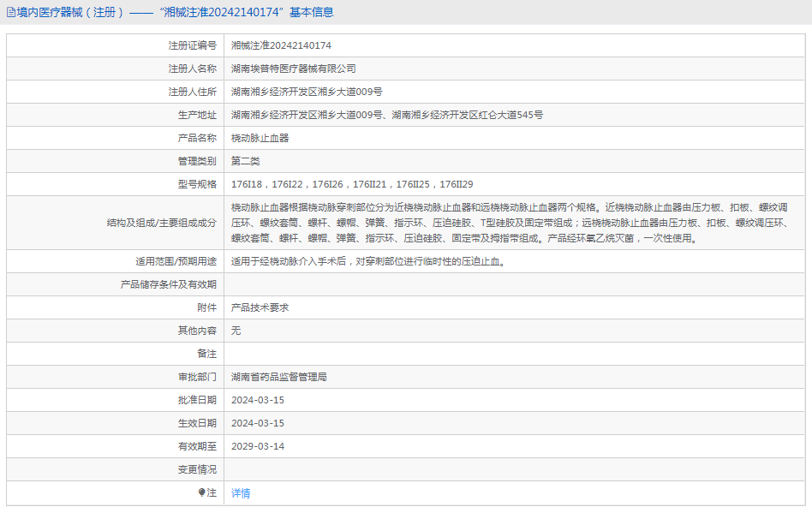Select the structure composition description paragraph
812x513 pixels.
click(510, 223)
